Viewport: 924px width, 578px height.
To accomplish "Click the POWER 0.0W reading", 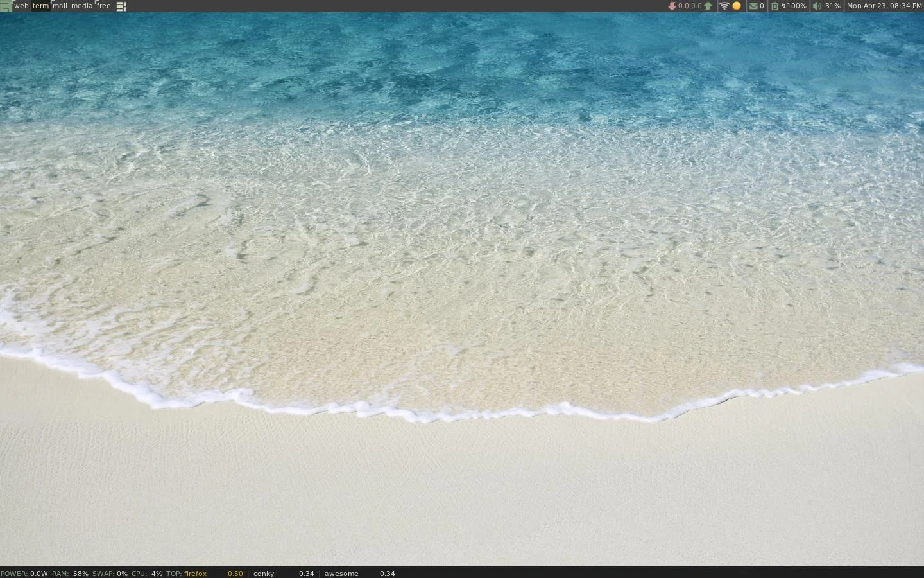I will coord(24,574).
